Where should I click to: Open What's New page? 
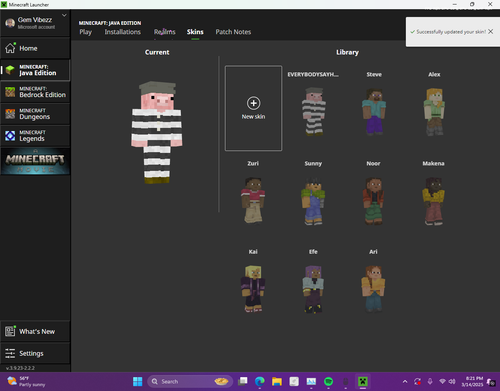coord(35,331)
